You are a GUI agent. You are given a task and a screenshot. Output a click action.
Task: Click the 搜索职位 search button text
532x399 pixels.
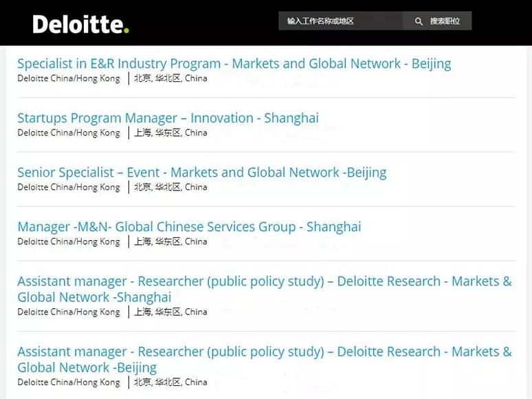(445, 21)
